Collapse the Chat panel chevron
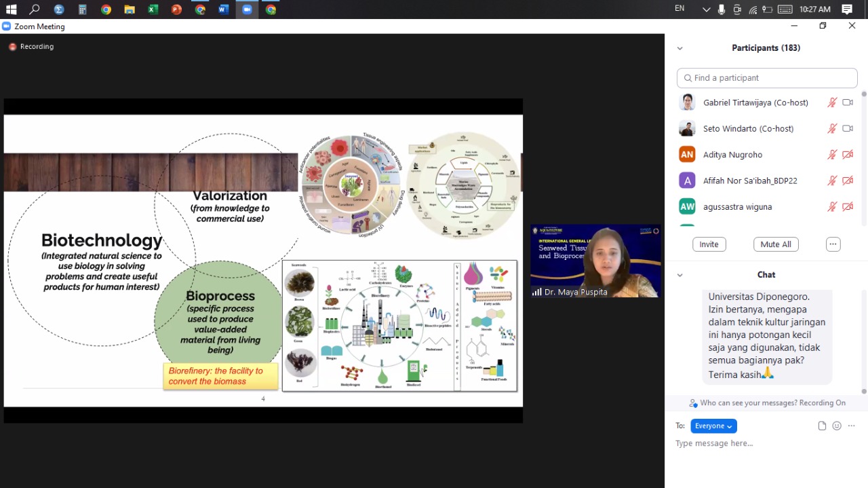Viewport: 868px width, 488px height. click(679, 275)
